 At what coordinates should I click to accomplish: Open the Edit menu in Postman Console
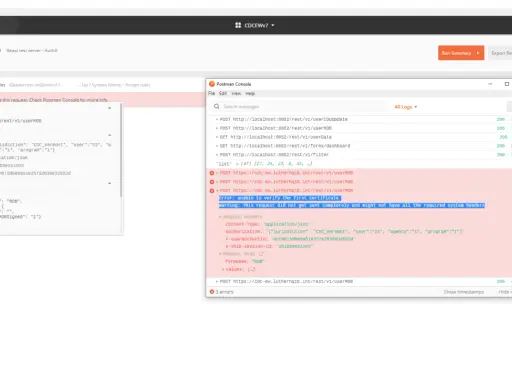click(223, 93)
